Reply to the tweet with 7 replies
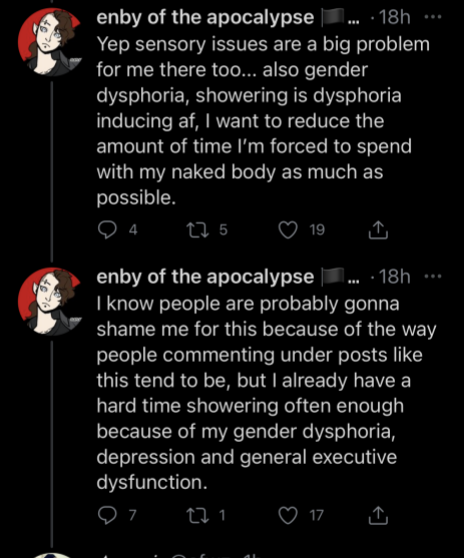464x558 pixels. (x=107, y=515)
